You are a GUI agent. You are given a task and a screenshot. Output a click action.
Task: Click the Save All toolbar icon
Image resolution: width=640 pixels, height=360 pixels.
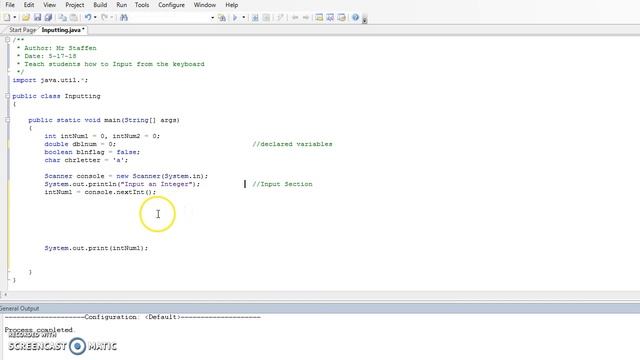point(48,18)
